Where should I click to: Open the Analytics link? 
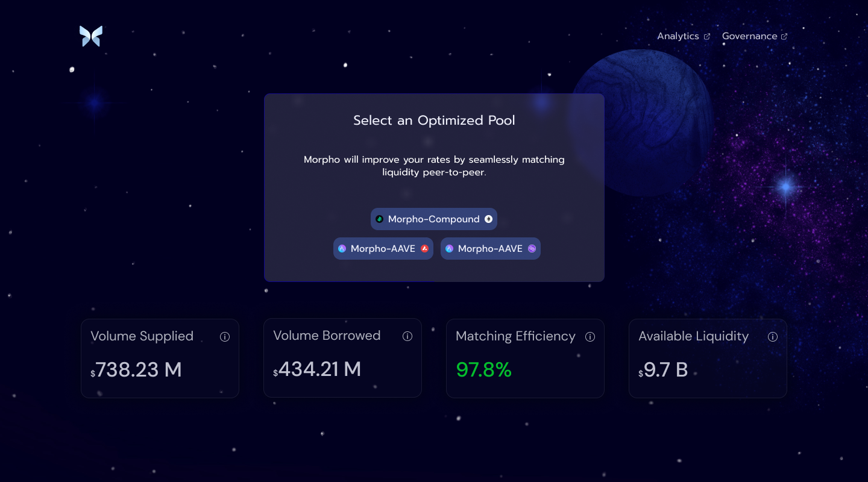(x=678, y=36)
